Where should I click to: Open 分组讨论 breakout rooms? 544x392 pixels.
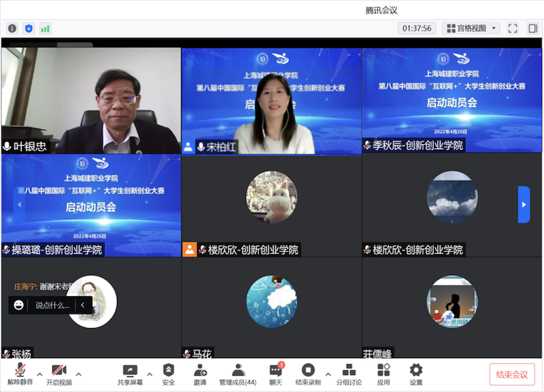(349, 374)
